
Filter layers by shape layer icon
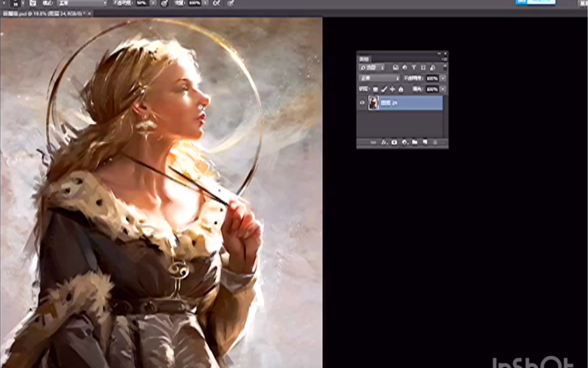[423, 67]
